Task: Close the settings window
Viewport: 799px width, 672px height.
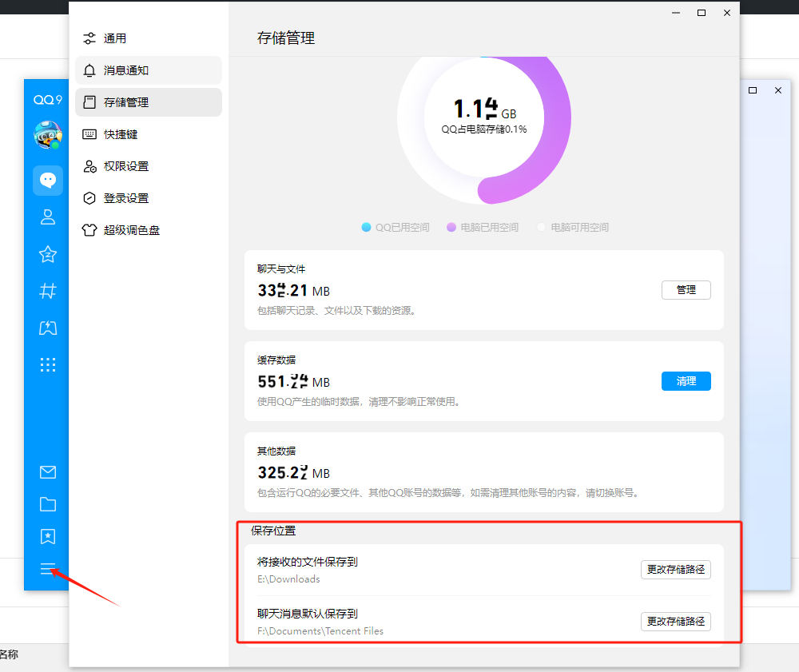Action: 727,13
